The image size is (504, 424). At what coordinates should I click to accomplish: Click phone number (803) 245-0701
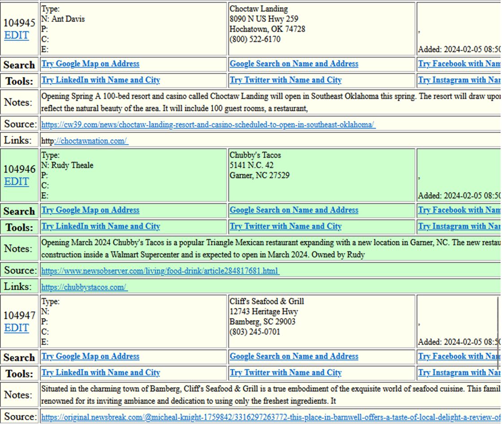tap(255, 332)
